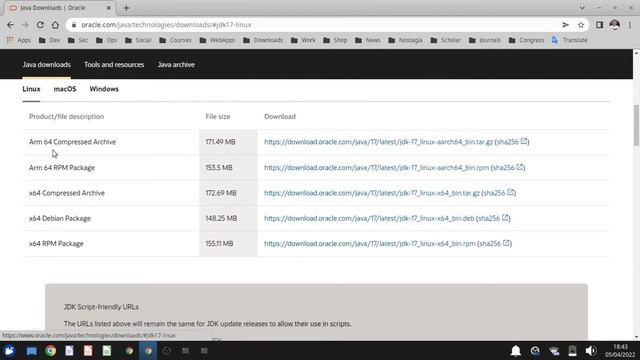Open the removable device tray icon

click(572, 351)
